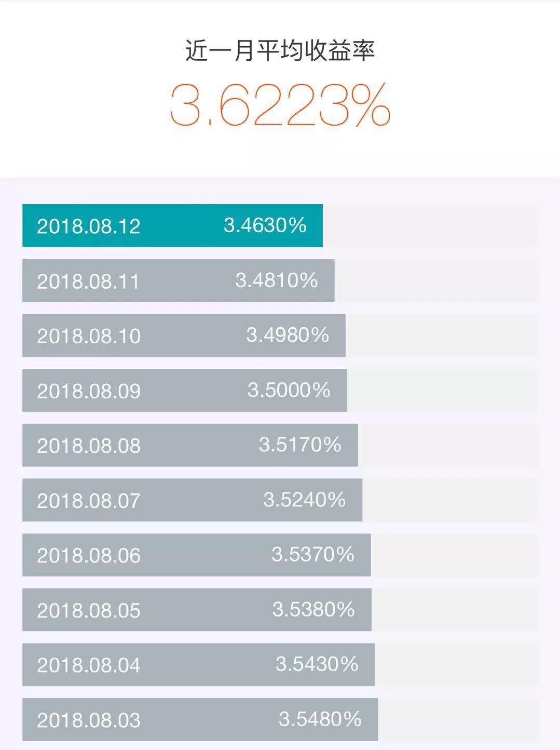Select the highlighted 2018.08.12 date label
This screenshot has height=750, width=560.
click(x=89, y=226)
